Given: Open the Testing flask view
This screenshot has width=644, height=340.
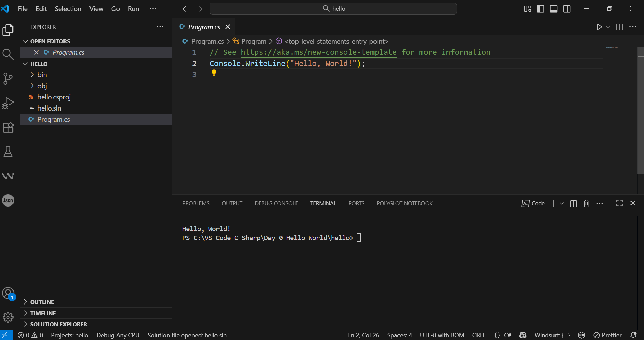Looking at the screenshot, I should (8, 152).
